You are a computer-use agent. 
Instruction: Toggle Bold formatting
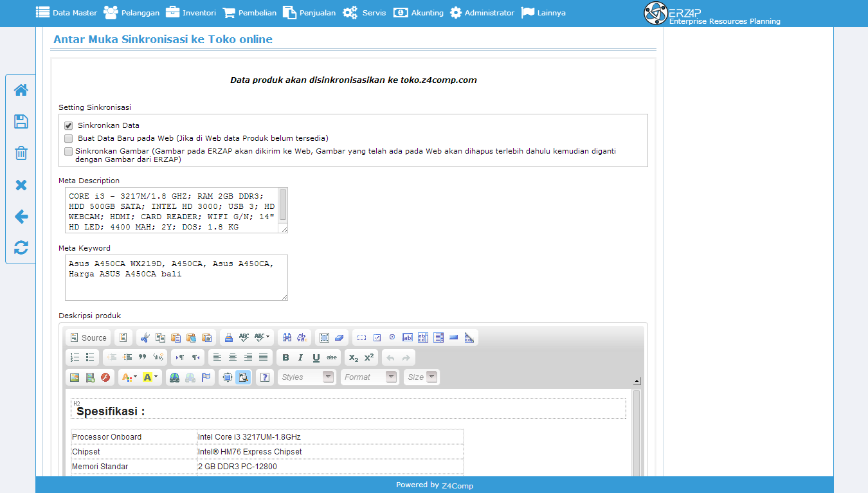coord(285,357)
